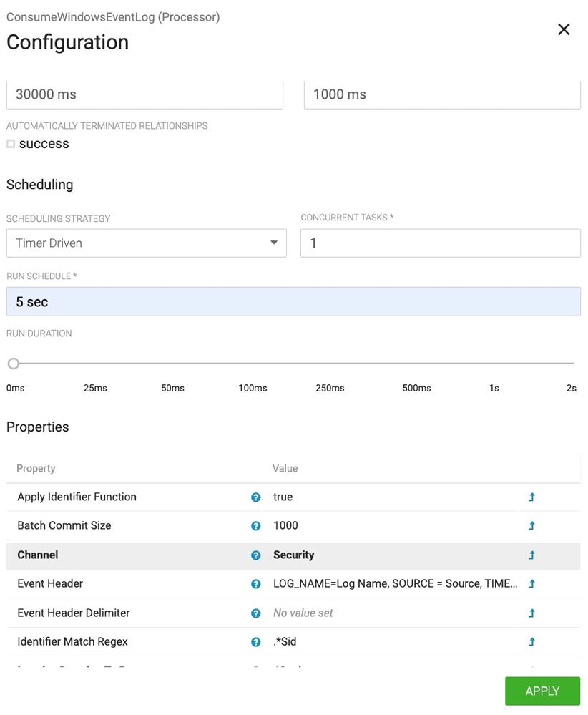Close the Configuration dialog
The height and width of the screenshot is (715, 588).
click(x=564, y=29)
